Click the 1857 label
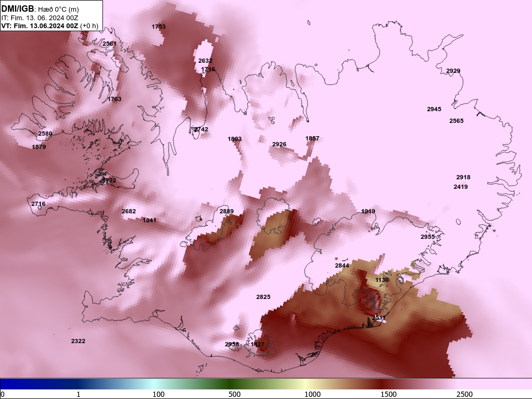The image size is (532, 399). pyautogui.click(x=312, y=138)
